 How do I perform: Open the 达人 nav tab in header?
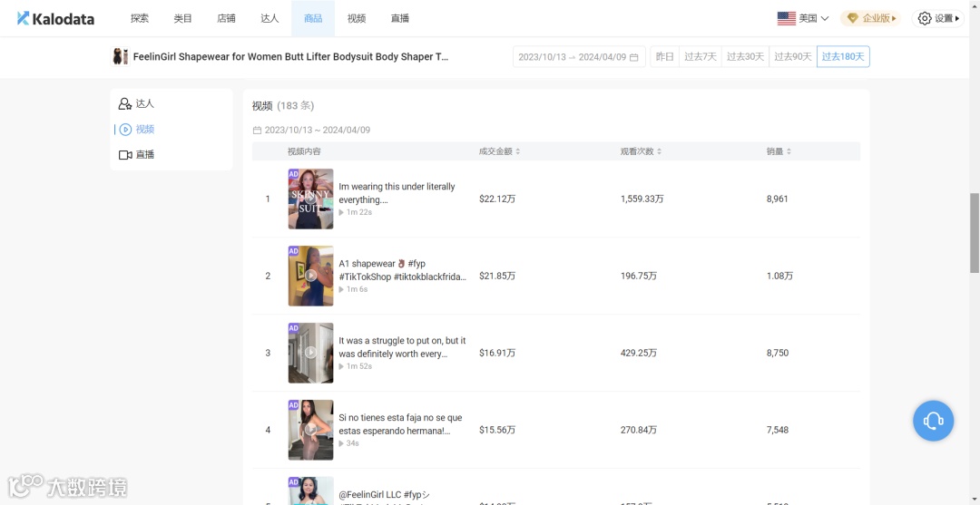[269, 19]
